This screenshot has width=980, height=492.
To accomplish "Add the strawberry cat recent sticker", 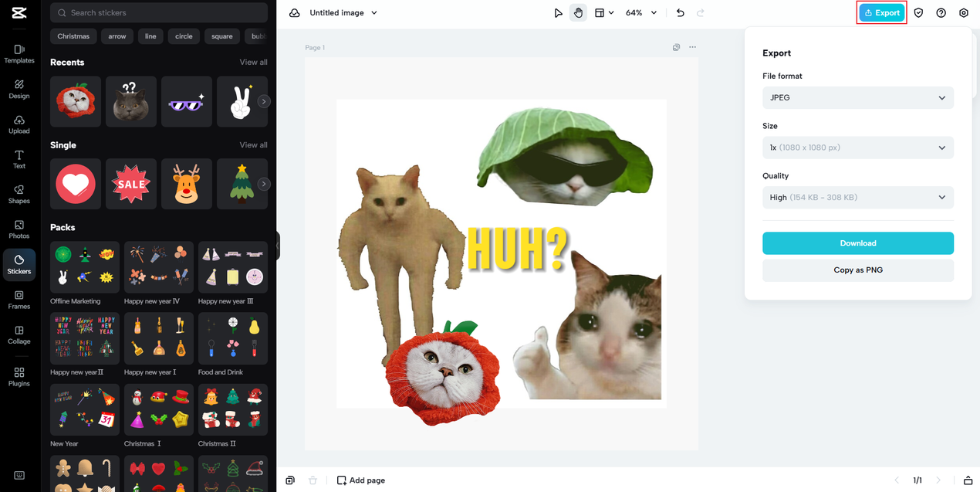I will pos(76,101).
